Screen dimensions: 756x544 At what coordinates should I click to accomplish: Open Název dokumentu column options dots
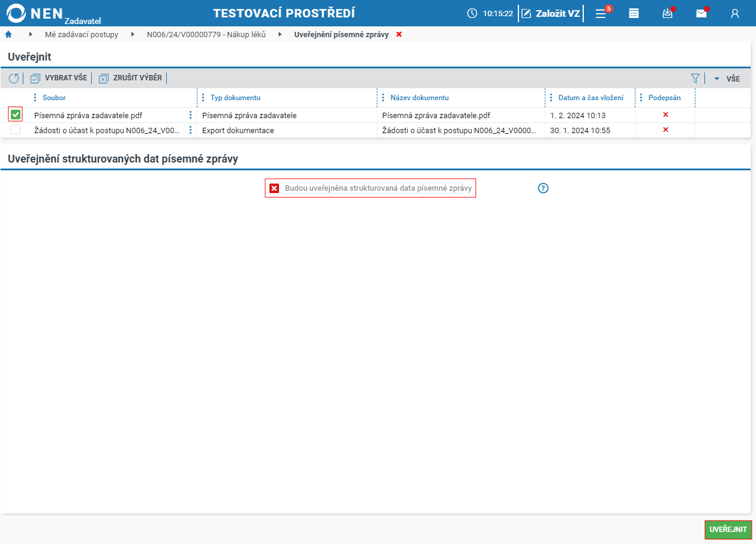pyautogui.click(x=383, y=98)
